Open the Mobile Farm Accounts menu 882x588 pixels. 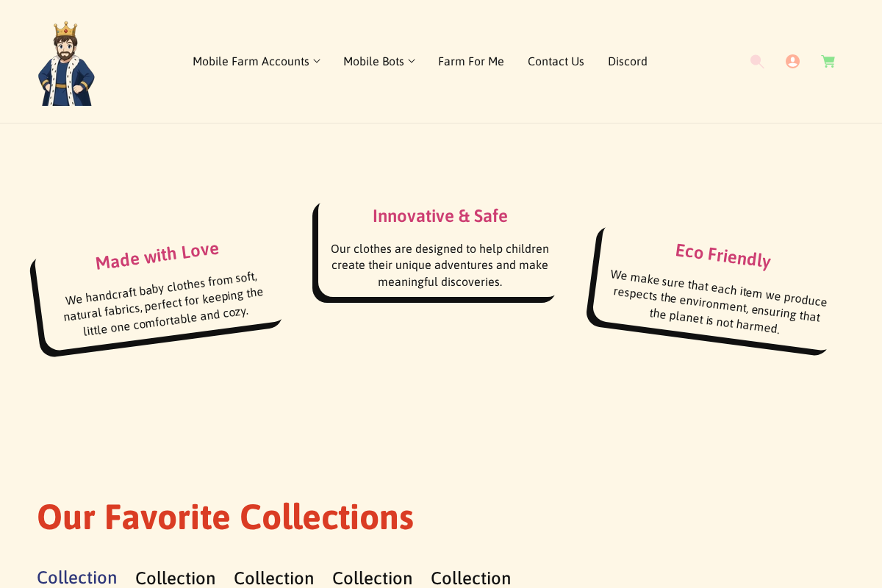click(250, 61)
